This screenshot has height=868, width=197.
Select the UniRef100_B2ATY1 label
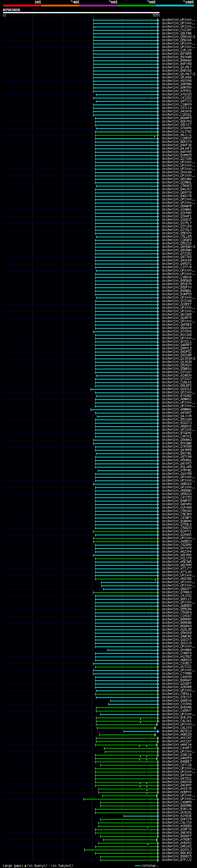point(177,531)
